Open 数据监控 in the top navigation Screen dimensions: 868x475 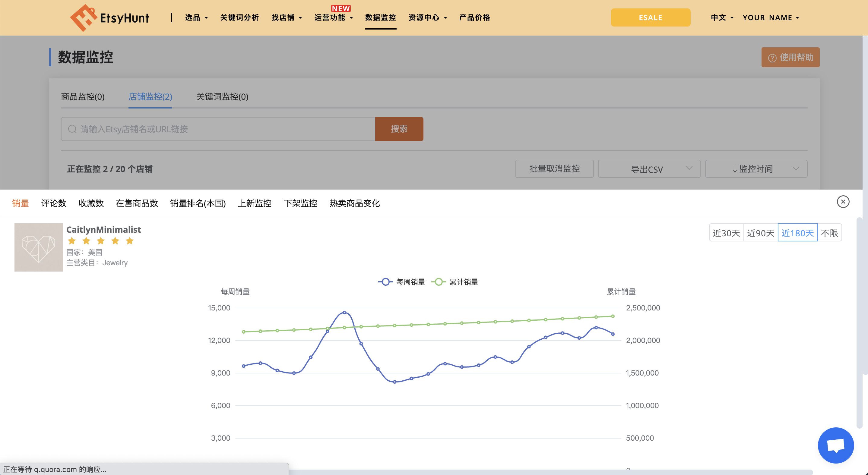(381, 17)
